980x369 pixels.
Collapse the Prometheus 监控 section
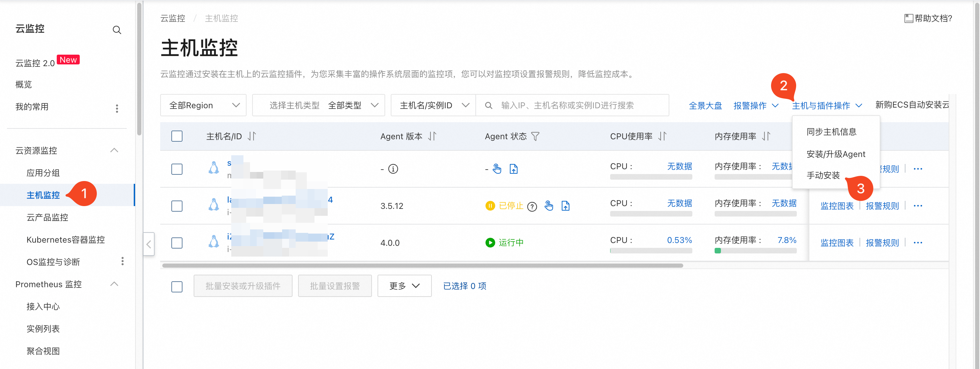tap(114, 284)
